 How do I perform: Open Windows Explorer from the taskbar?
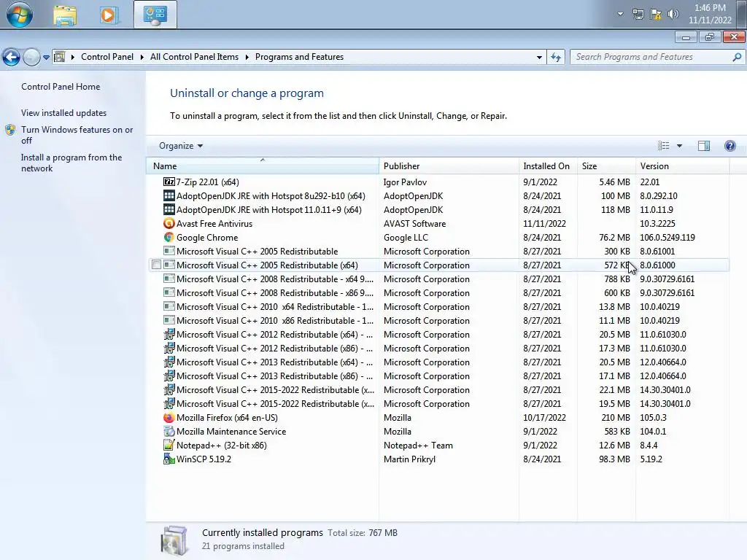click(x=65, y=15)
